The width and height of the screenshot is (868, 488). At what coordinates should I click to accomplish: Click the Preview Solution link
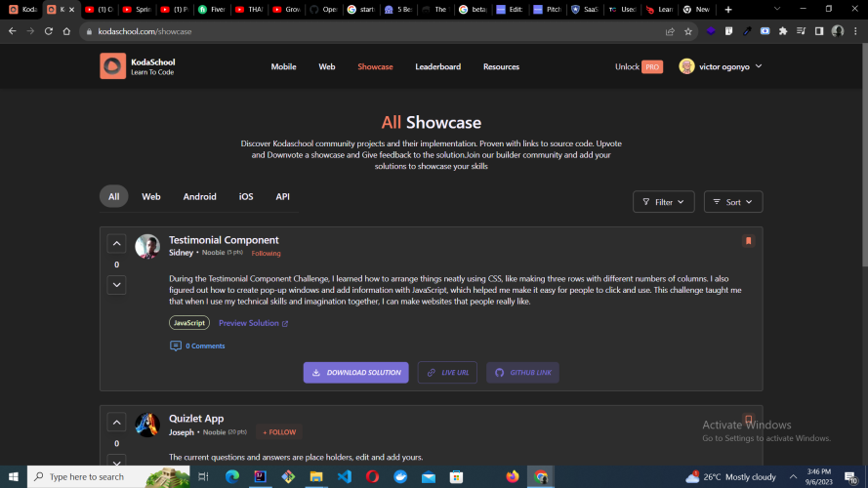(x=254, y=323)
